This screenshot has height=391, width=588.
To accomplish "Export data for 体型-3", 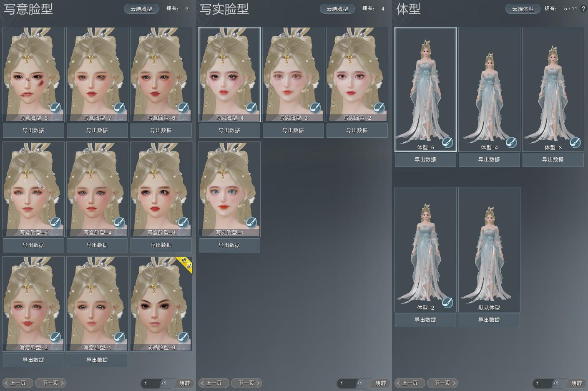I will point(553,159).
